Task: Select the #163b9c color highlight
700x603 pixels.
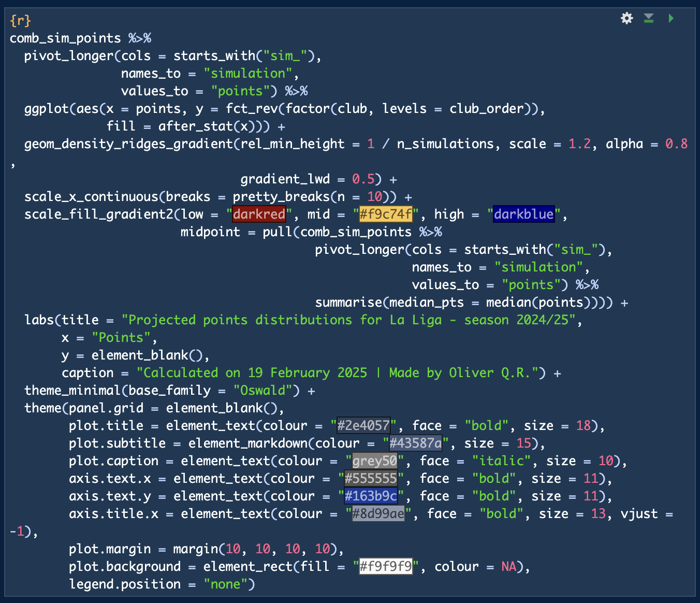Action: [371, 496]
